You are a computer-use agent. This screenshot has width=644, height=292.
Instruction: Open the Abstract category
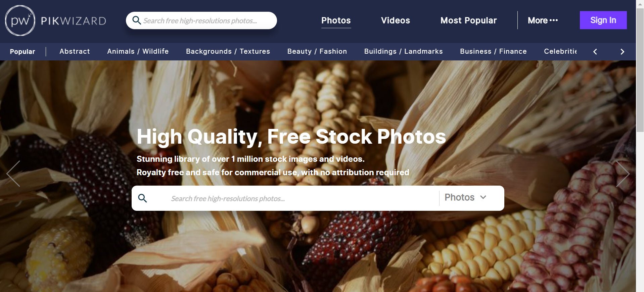(x=75, y=51)
